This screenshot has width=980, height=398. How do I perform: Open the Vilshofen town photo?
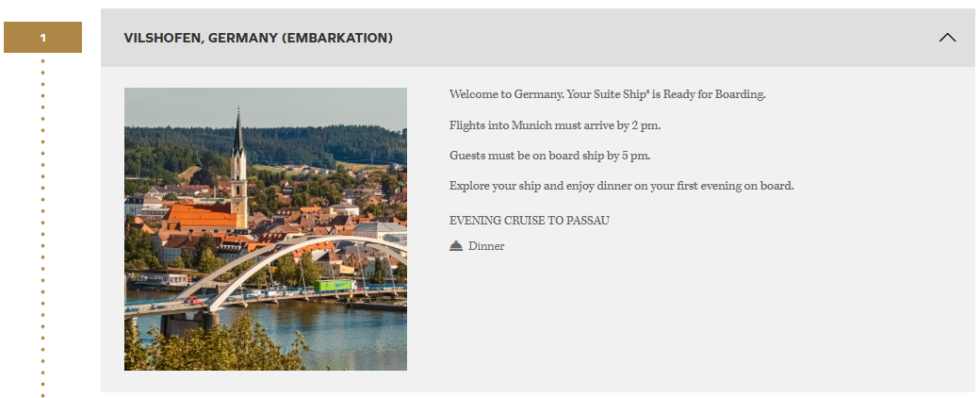(x=266, y=229)
